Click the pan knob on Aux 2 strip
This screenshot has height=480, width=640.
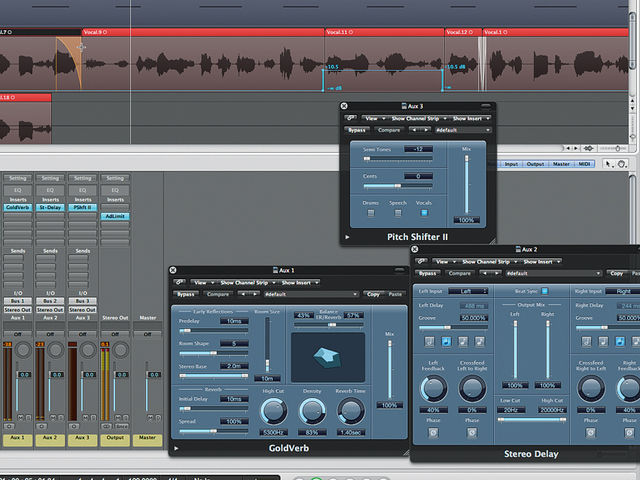click(56, 350)
